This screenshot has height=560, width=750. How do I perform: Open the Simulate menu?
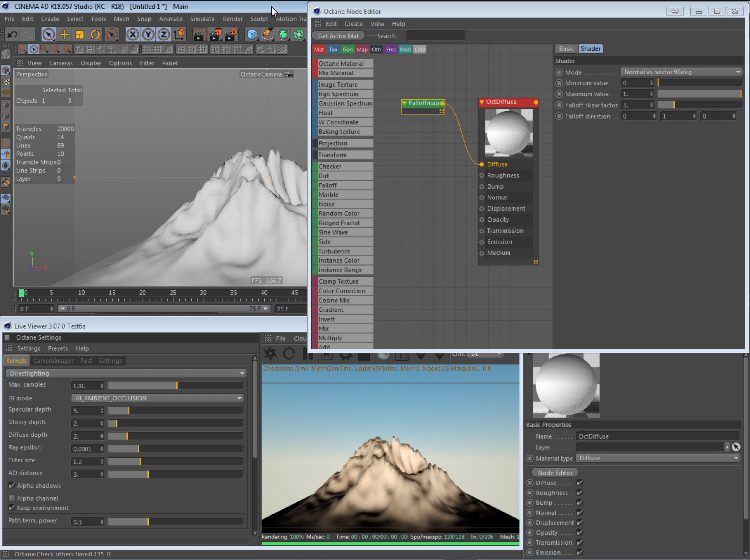coord(202,19)
